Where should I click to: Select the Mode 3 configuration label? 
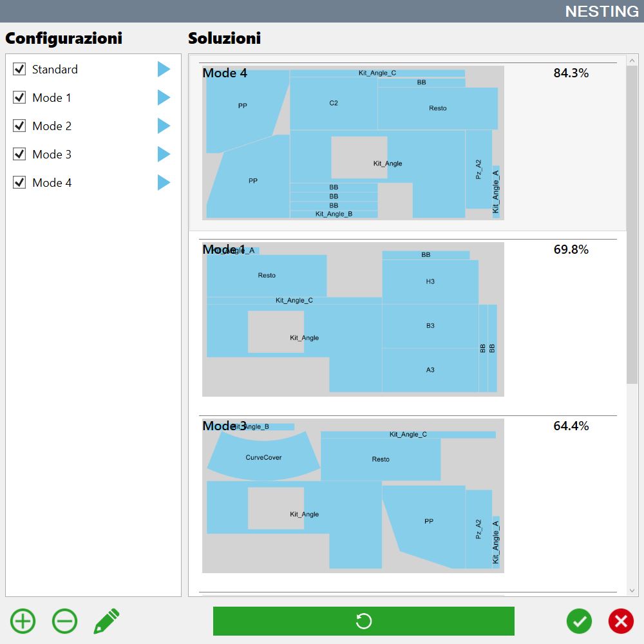52,154
